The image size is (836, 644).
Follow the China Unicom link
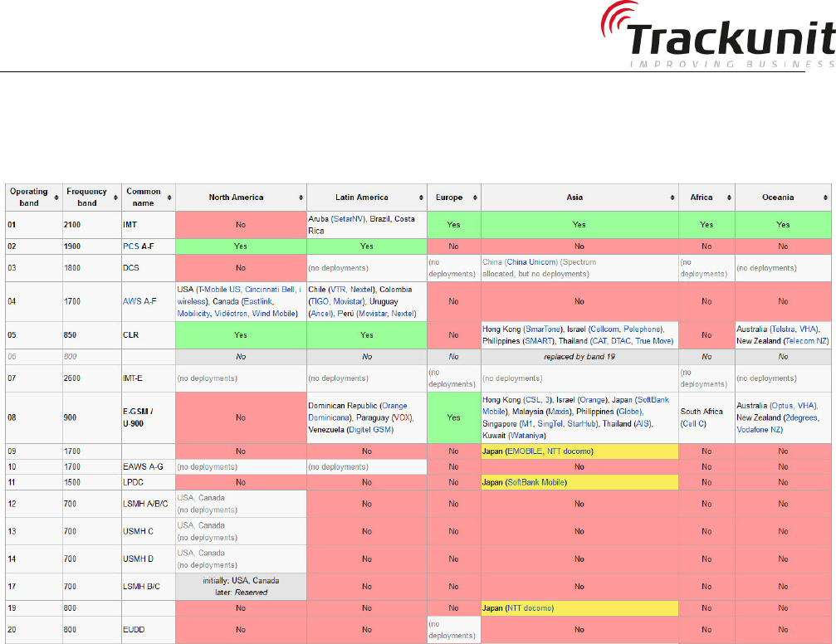pyautogui.click(x=531, y=261)
